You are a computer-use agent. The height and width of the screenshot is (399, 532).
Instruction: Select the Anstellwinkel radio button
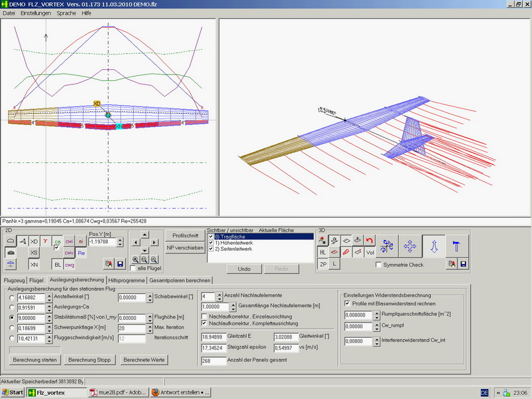(12, 298)
